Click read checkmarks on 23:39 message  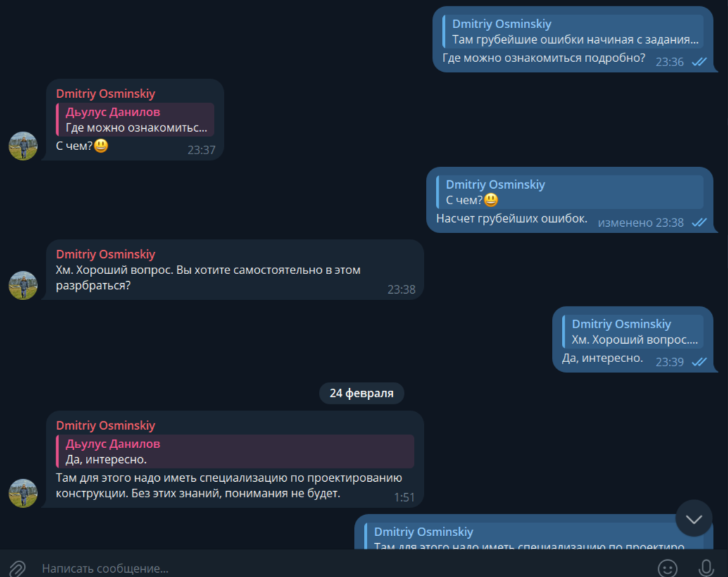point(699,362)
